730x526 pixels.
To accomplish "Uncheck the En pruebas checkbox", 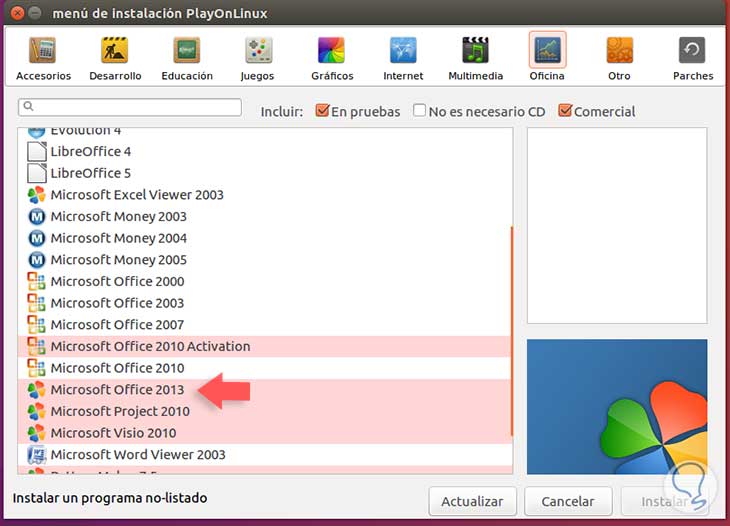I will (x=322, y=111).
